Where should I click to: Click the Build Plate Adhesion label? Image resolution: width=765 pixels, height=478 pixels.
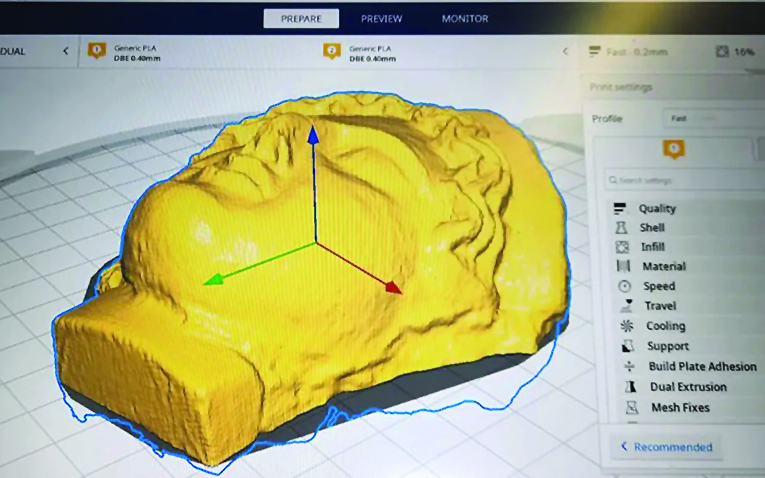[703, 366]
